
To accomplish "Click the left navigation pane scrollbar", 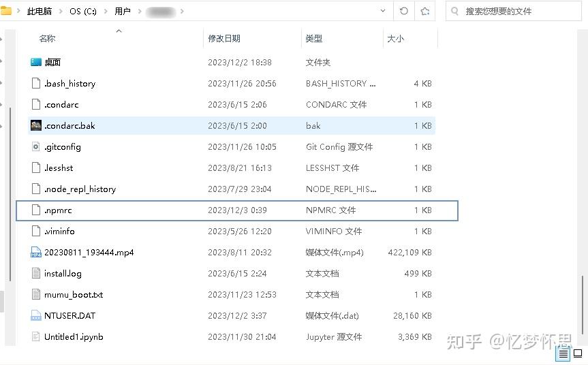I will [x=10, y=194].
